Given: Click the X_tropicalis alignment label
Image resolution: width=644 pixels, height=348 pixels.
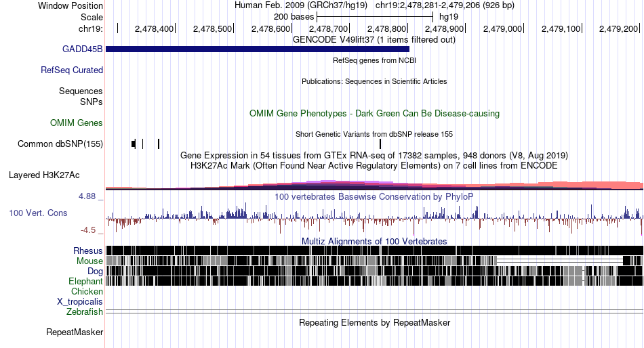Looking at the screenshot, I should 80,302.
